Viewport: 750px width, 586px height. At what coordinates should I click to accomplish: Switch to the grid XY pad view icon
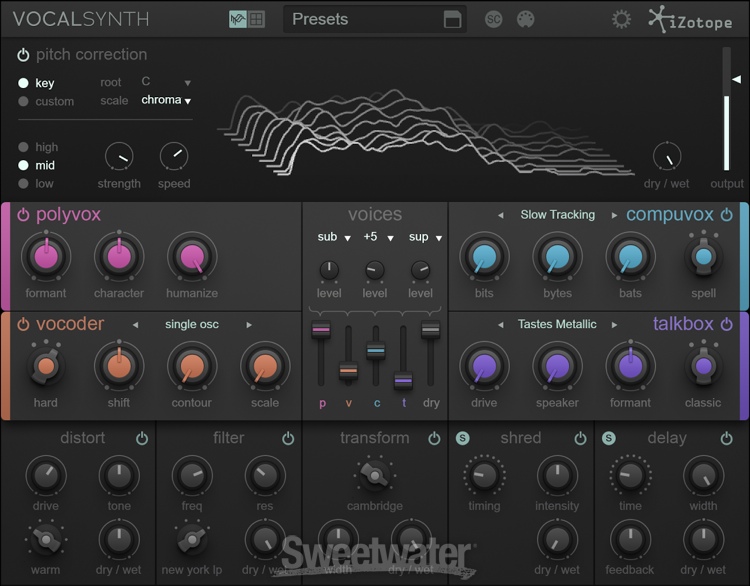256,19
